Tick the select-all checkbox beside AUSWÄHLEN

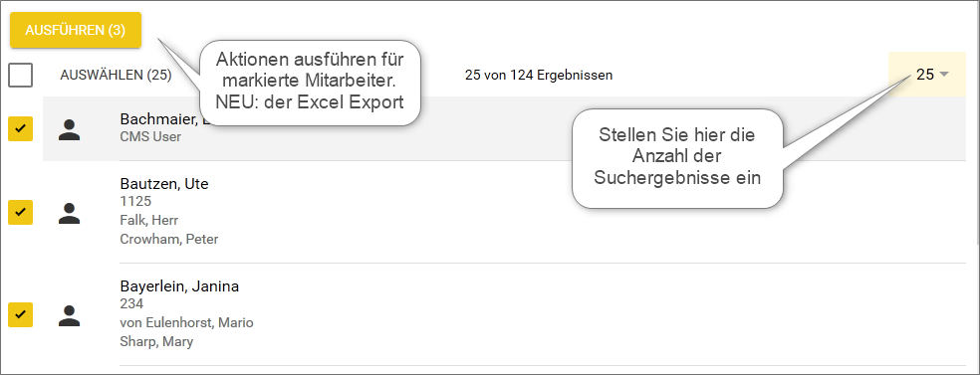click(21, 76)
